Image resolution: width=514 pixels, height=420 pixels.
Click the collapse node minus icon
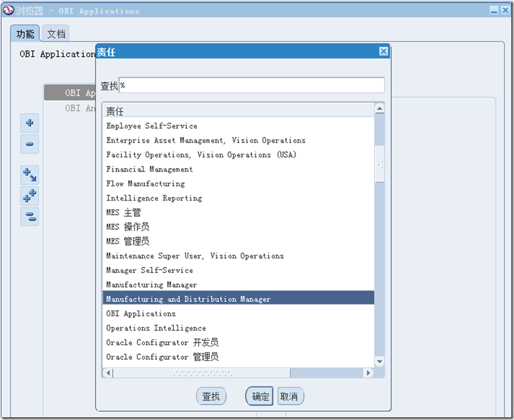coord(30,144)
